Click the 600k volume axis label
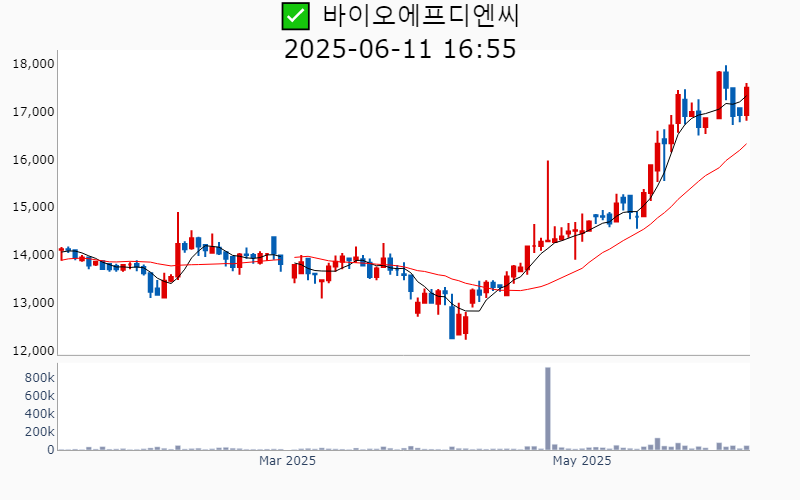 (x=39, y=396)
